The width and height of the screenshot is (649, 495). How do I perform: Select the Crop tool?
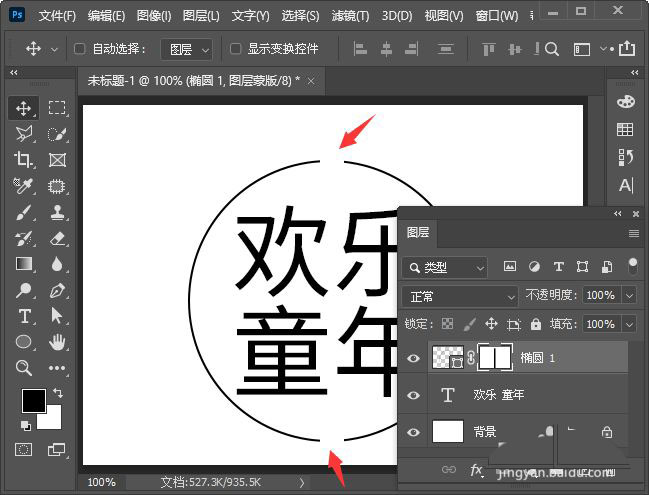tap(24, 160)
